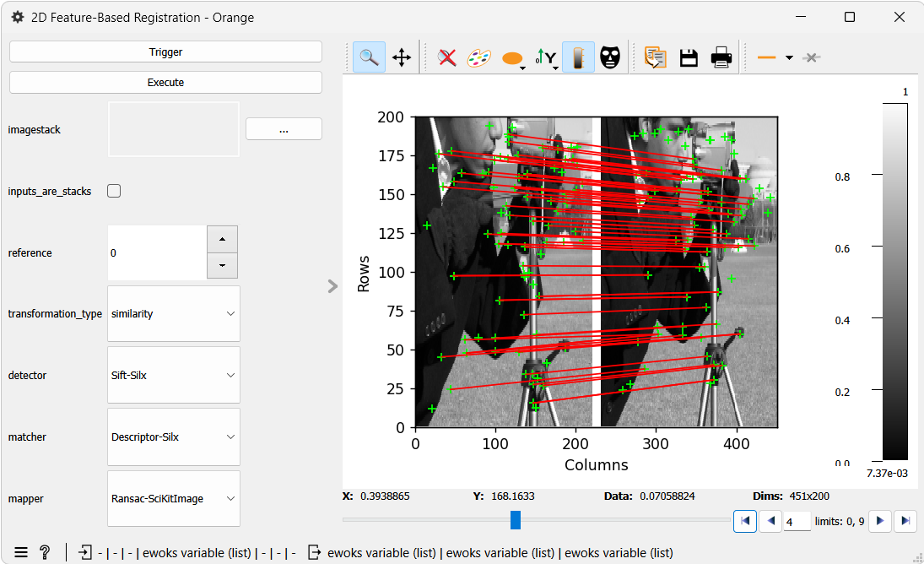Open help question mark icon
The height and width of the screenshot is (564, 924).
[x=45, y=552]
